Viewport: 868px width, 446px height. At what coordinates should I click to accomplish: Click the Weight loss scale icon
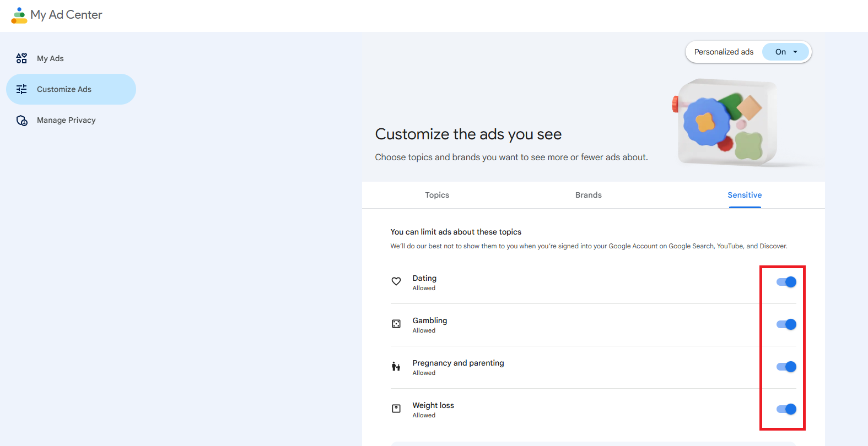tap(396, 409)
